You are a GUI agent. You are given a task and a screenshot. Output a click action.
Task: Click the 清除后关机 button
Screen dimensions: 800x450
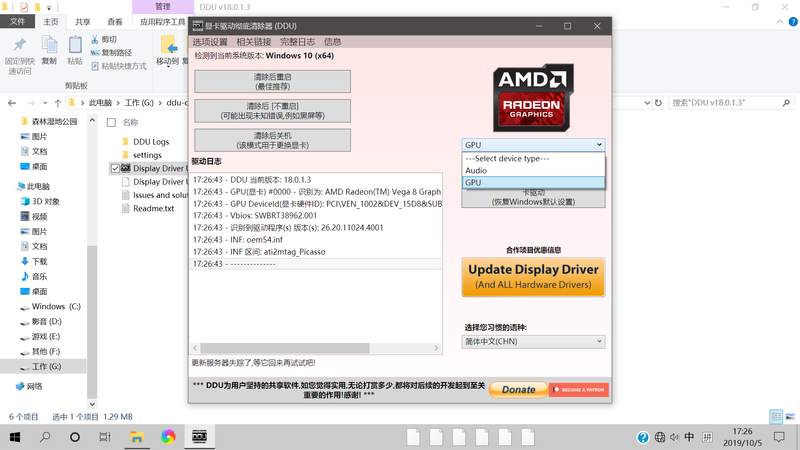(272, 140)
